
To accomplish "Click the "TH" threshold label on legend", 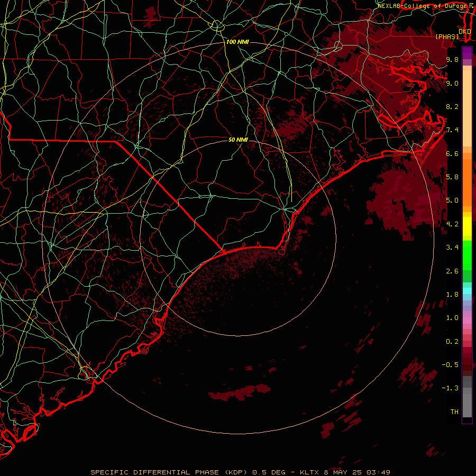I will click(454, 412).
